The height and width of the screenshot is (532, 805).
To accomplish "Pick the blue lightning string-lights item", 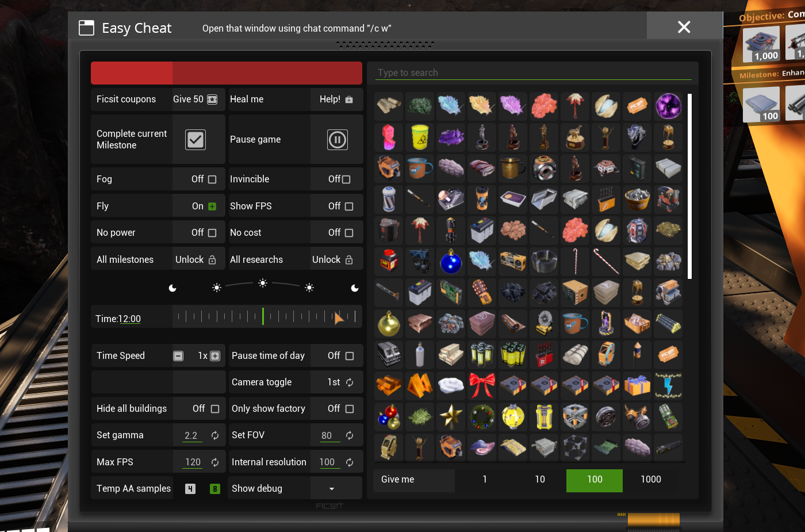I will 669,385.
